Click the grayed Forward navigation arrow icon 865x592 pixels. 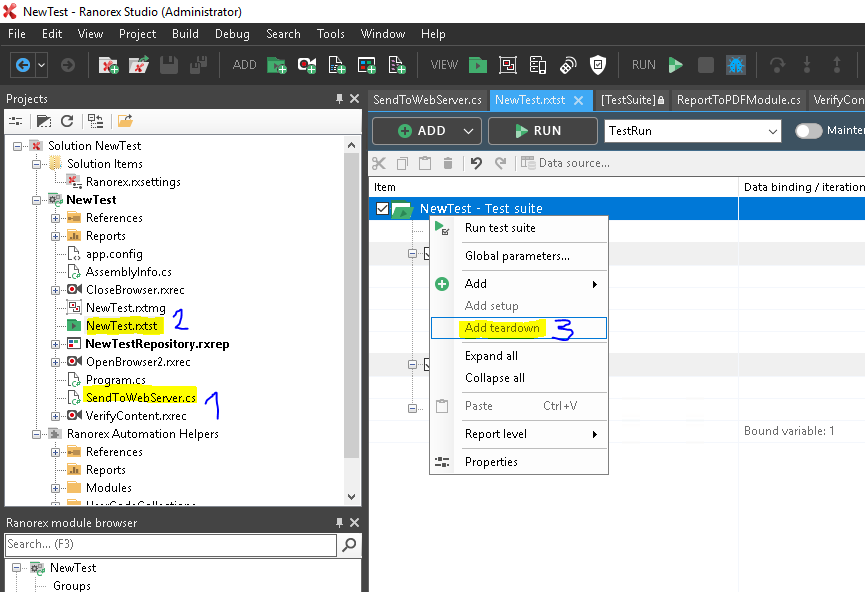click(x=68, y=65)
